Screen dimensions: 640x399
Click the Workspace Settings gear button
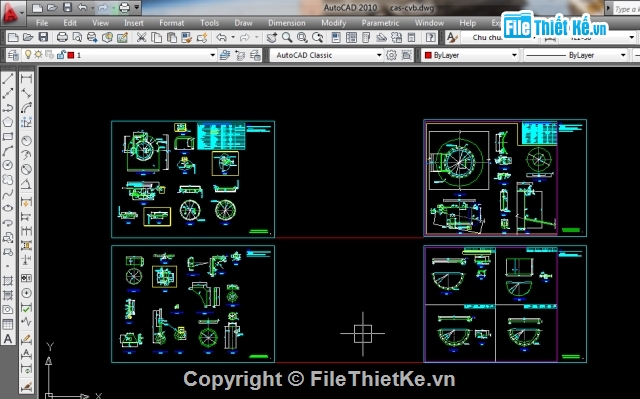pyautogui.click(x=391, y=55)
